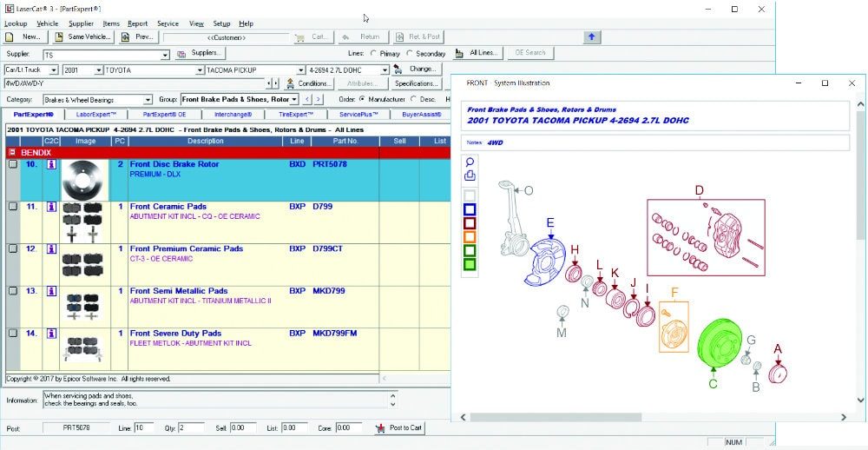
Task: Click the Customer field button
Action: (x=227, y=37)
